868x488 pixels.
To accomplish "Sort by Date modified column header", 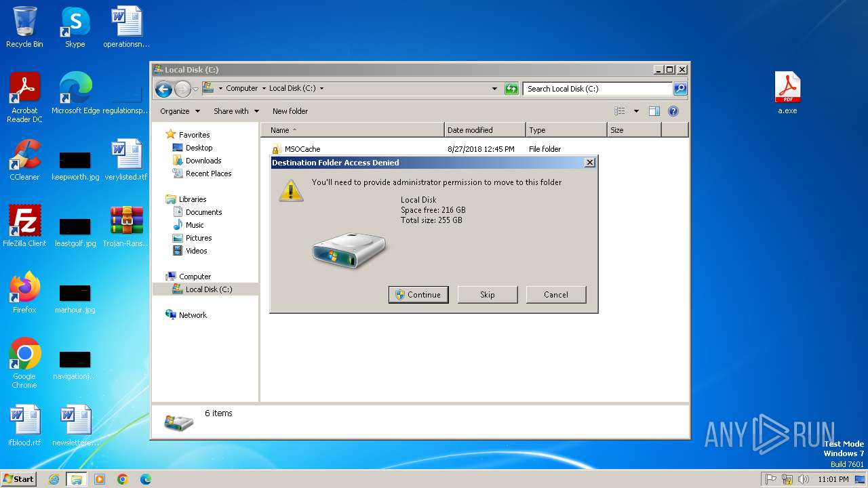I will (x=486, y=130).
